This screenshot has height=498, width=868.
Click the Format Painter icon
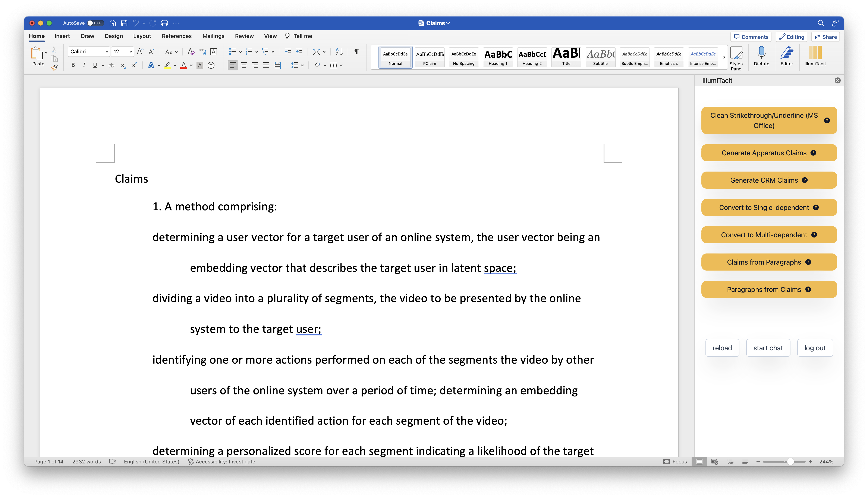pyautogui.click(x=54, y=67)
